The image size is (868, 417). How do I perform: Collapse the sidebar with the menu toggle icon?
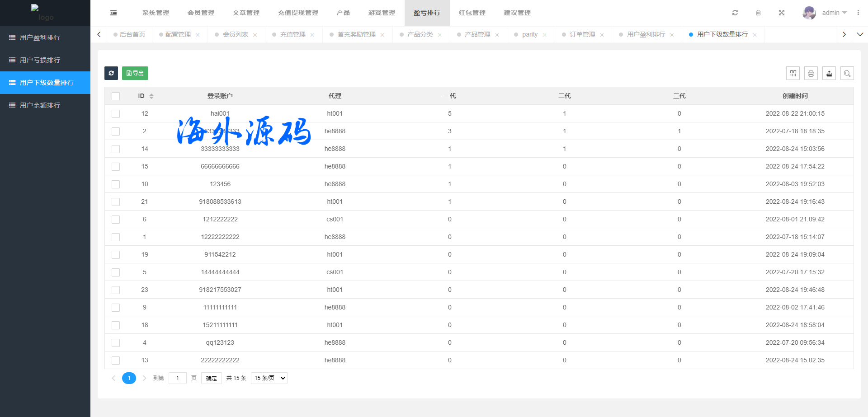pos(113,13)
